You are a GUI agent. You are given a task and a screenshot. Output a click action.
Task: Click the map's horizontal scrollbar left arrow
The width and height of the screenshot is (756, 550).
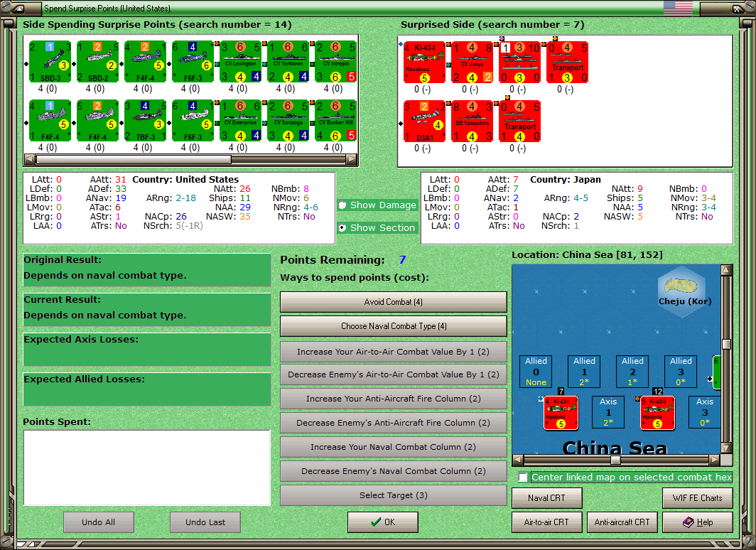point(517,460)
